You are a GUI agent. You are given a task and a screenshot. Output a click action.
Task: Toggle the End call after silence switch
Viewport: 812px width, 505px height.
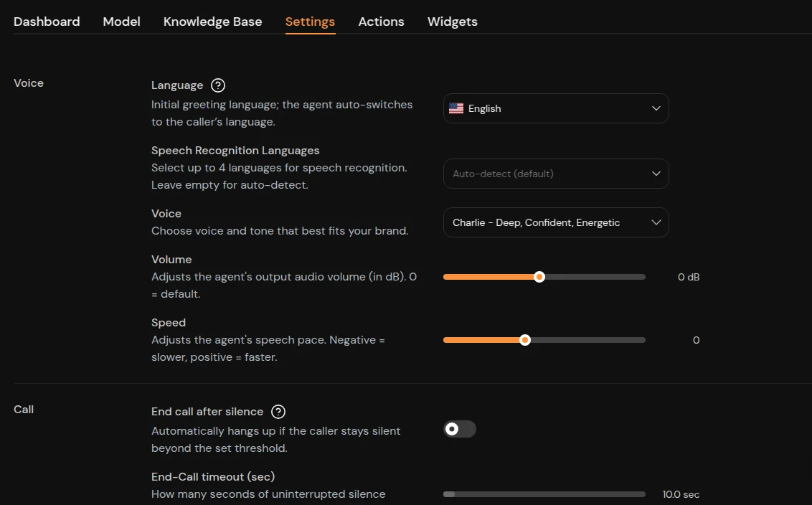(459, 429)
